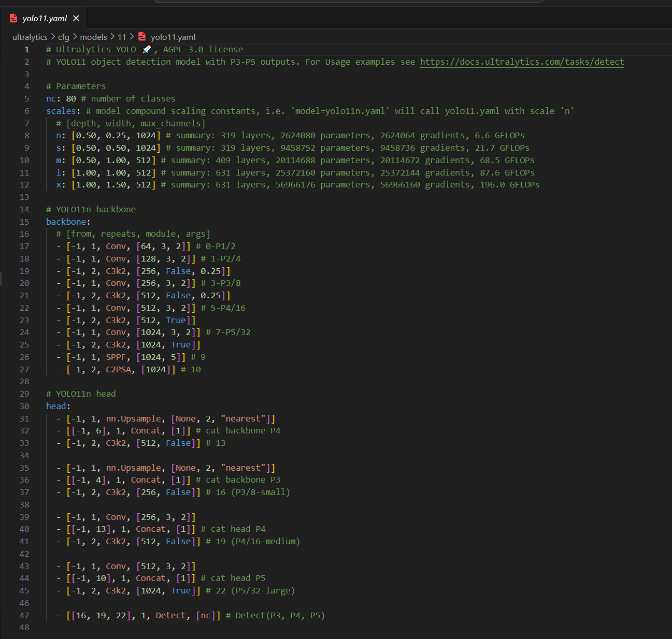The height and width of the screenshot is (639, 672).
Task: Click the '# Parameters' comment
Action: click(x=76, y=86)
